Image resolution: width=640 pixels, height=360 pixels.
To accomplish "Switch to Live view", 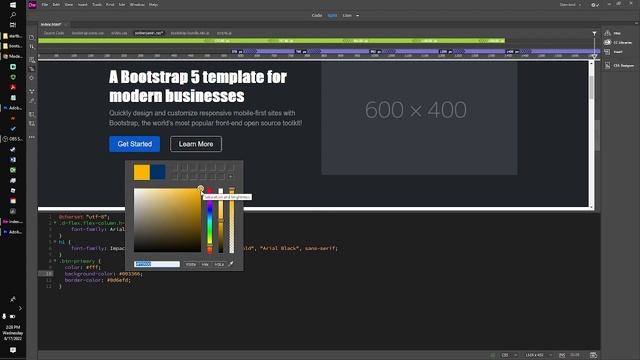I will [x=347, y=16].
